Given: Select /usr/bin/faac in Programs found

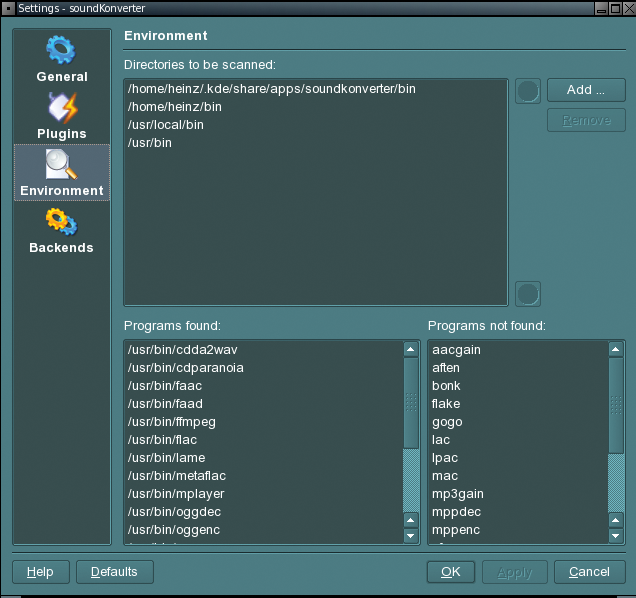Looking at the screenshot, I should click(264, 386).
